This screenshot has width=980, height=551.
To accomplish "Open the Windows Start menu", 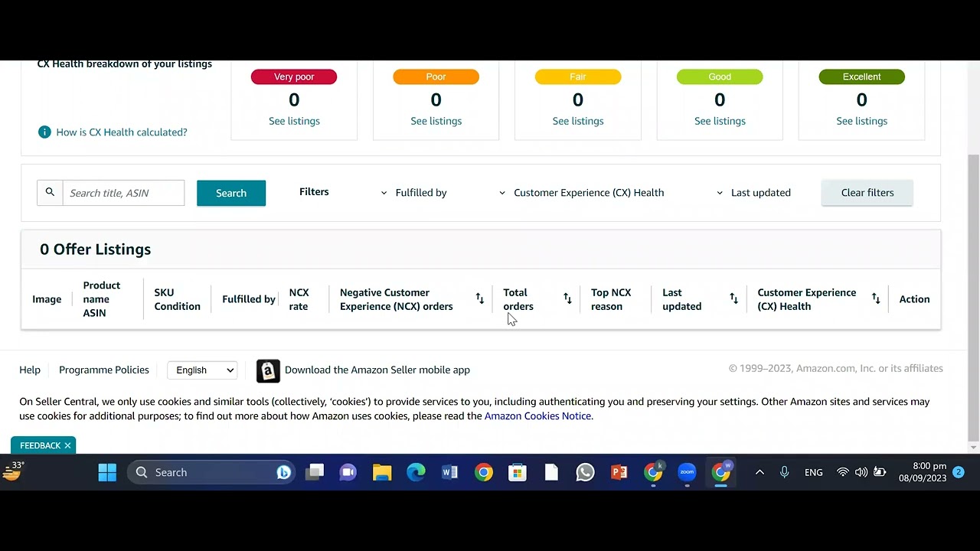I will pos(107,472).
